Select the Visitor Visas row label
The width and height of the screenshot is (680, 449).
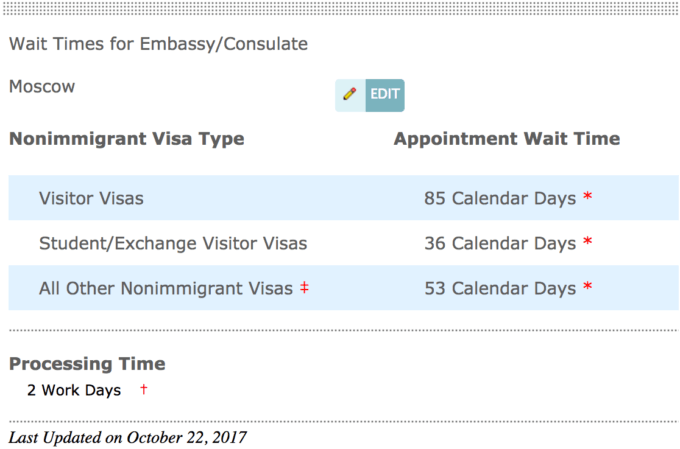coord(91,198)
